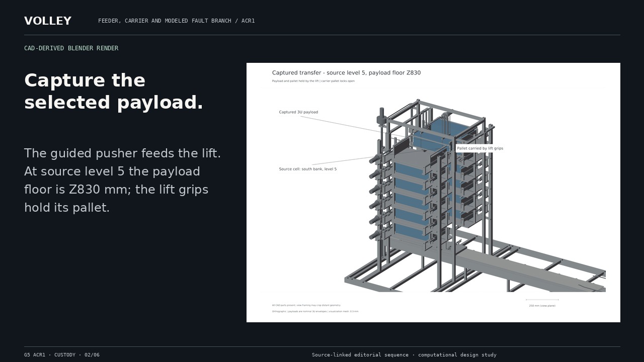Click 'Source-linked editorial sequence' footer text
Screen dimensions: 644x362
coord(404,355)
